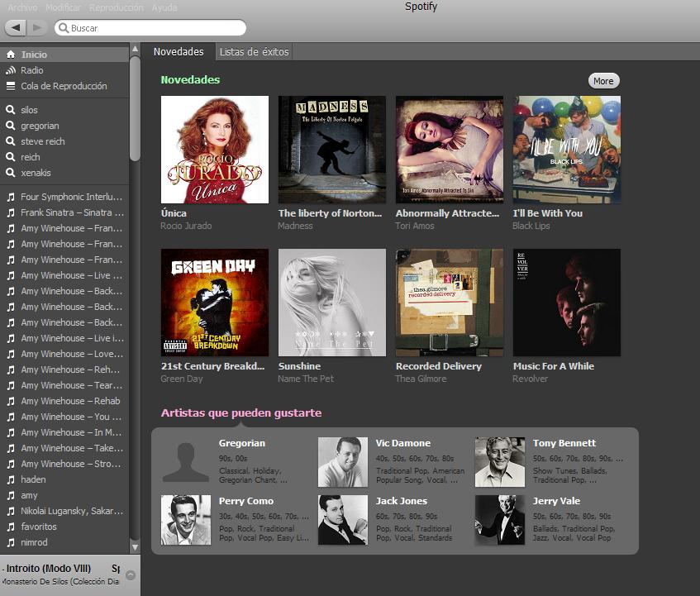The height and width of the screenshot is (596, 700).
Task: Click the round button beside the now-playing track
Action: click(131, 575)
